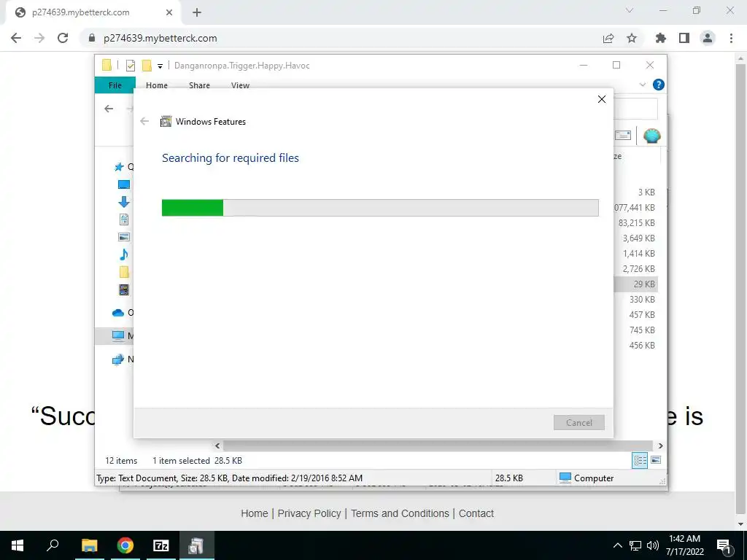Close the Windows Features dialog
The width and height of the screenshot is (747, 560).
602,99
